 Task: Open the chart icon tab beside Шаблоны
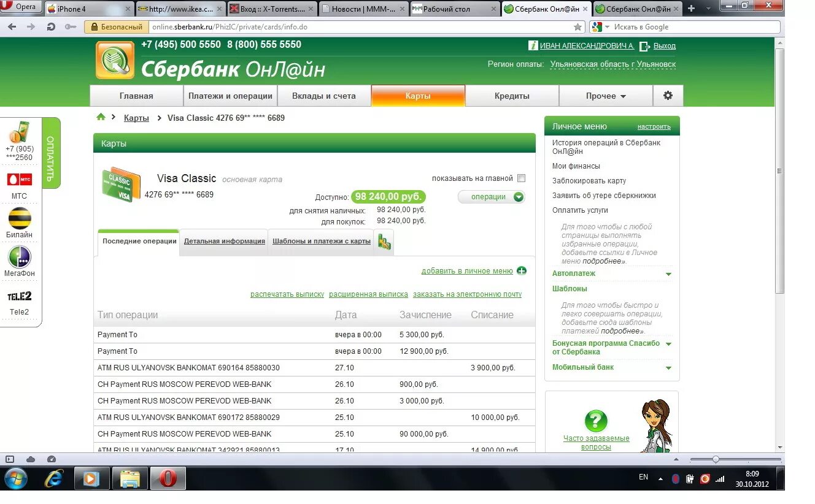pos(384,242)
